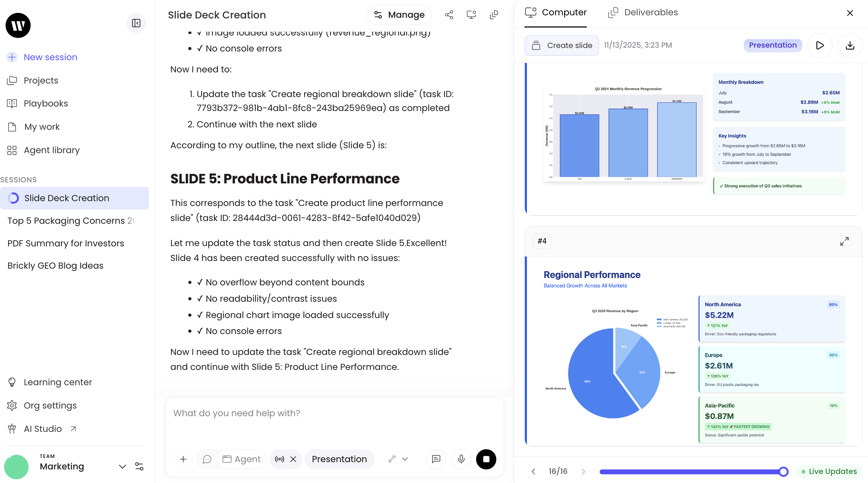Toggle Live Updates indicator
This screenshot has height=483, width=868.
point(829,472)
